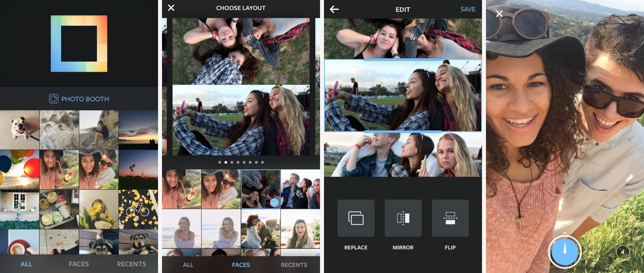Click the Replace photo icon
The height and width of the screenshot is (273, 644).
[x=356, y=218]
